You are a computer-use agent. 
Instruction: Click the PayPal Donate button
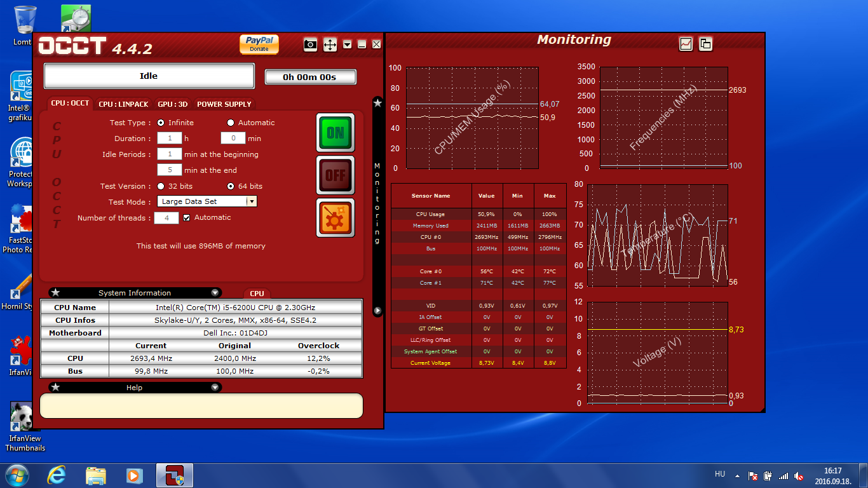coord(259,44)
